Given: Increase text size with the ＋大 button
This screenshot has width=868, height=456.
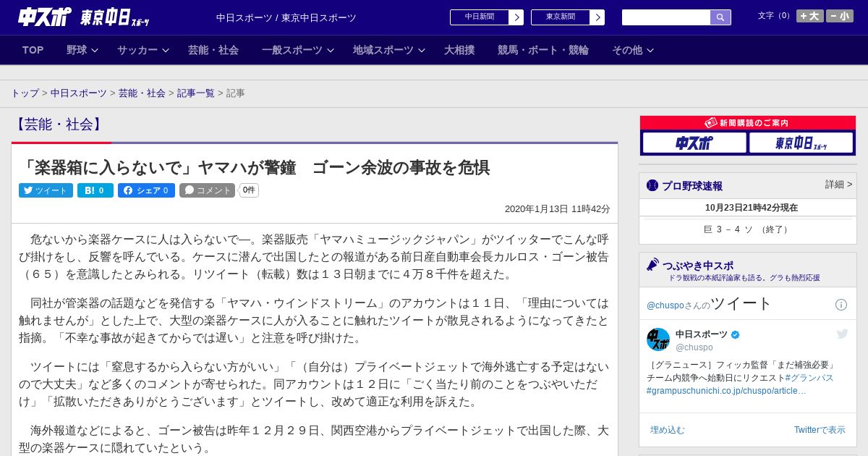Looking at the screenshot, I should 810,16.
